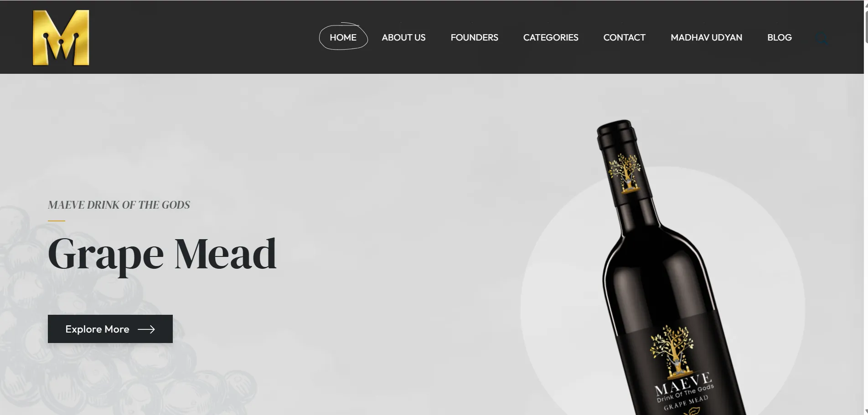Click the golden tree emblem on bottle neck
The height and width of the screenshot is (415, 868).
coord(625,173)
